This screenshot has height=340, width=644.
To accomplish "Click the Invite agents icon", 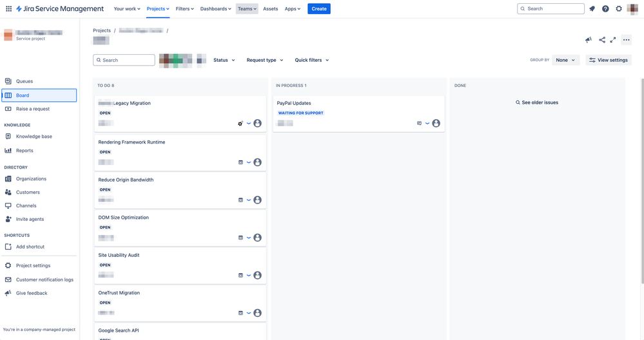I will (8, 219).
